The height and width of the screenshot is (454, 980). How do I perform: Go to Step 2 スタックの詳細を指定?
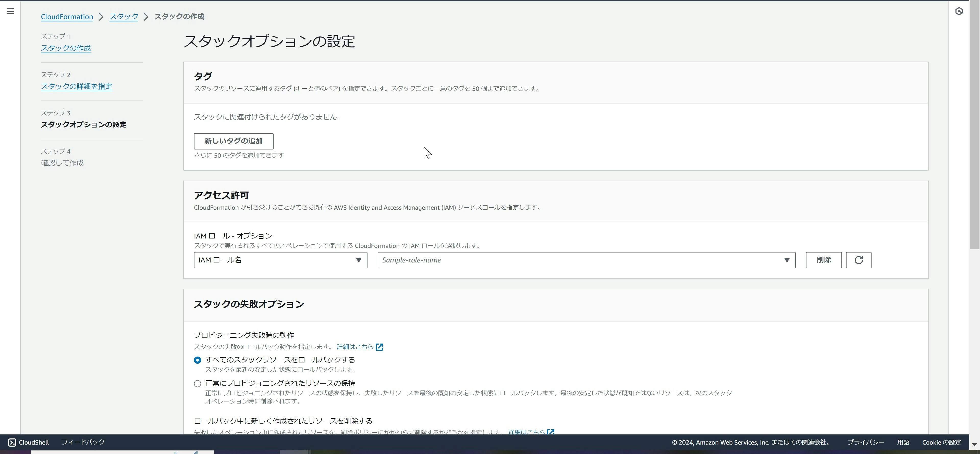click(76, 86)
